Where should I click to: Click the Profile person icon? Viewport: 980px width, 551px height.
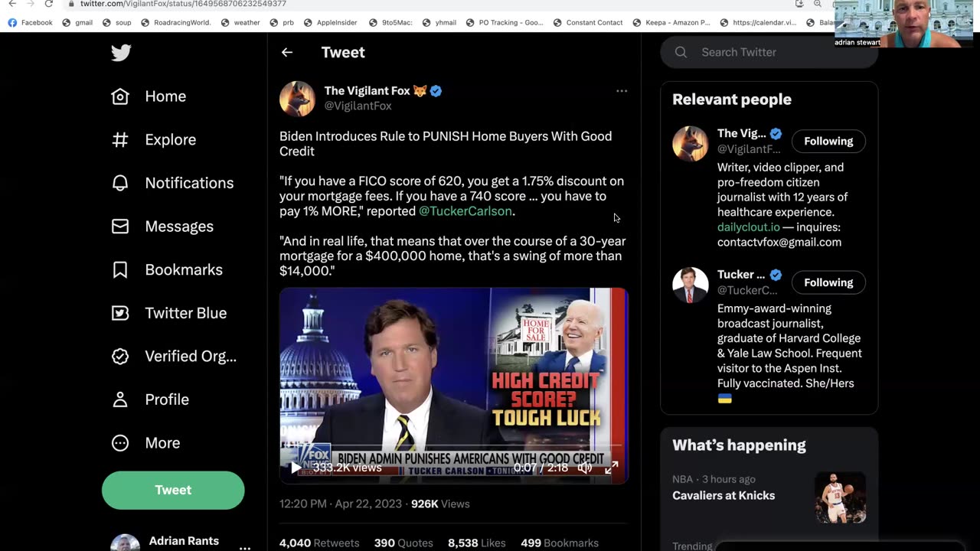tap(120, 399)
